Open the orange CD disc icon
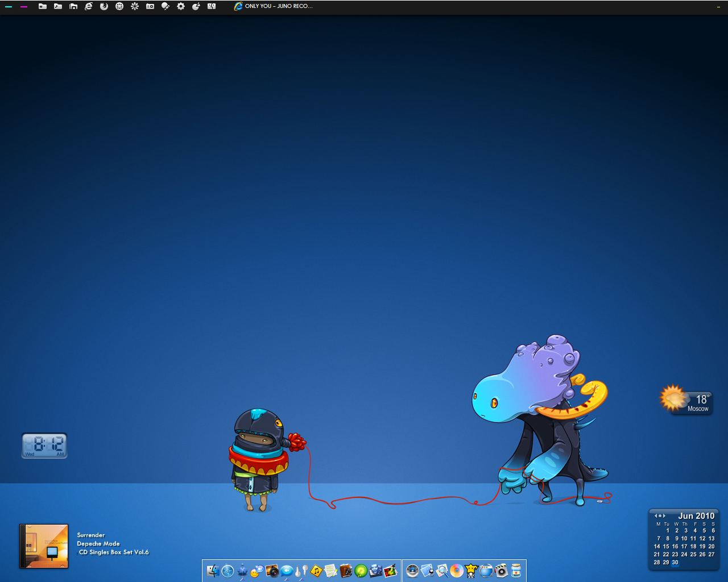This screenshot has width=728, height=582. [x=457, y=571]
